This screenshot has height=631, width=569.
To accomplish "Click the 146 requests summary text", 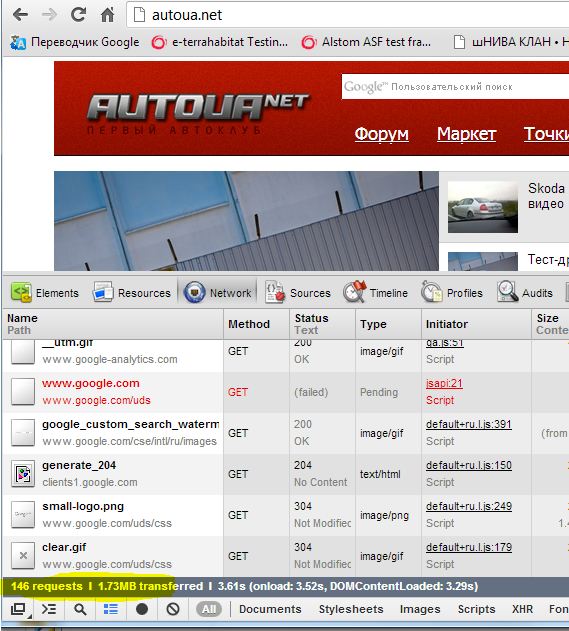I will coord(47,586).
